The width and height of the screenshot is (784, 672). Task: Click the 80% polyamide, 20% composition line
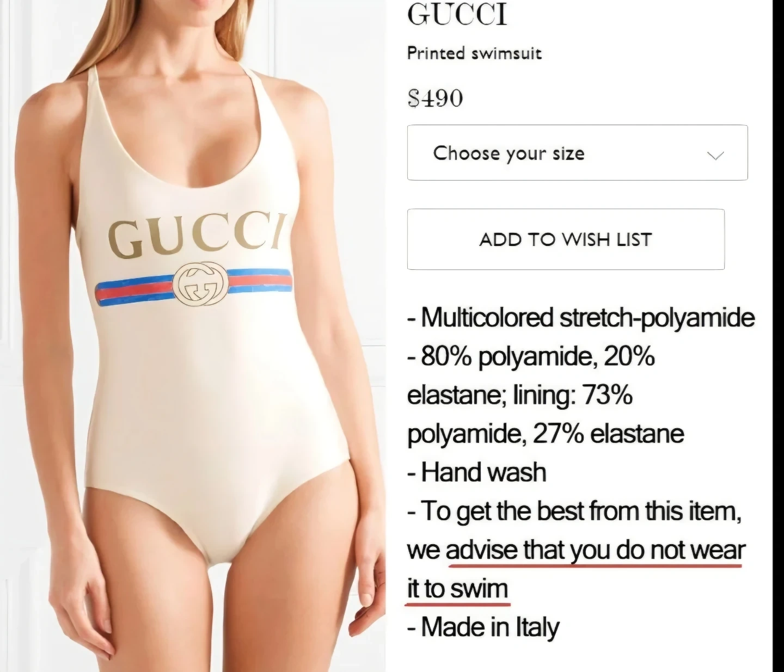[531, 357]
